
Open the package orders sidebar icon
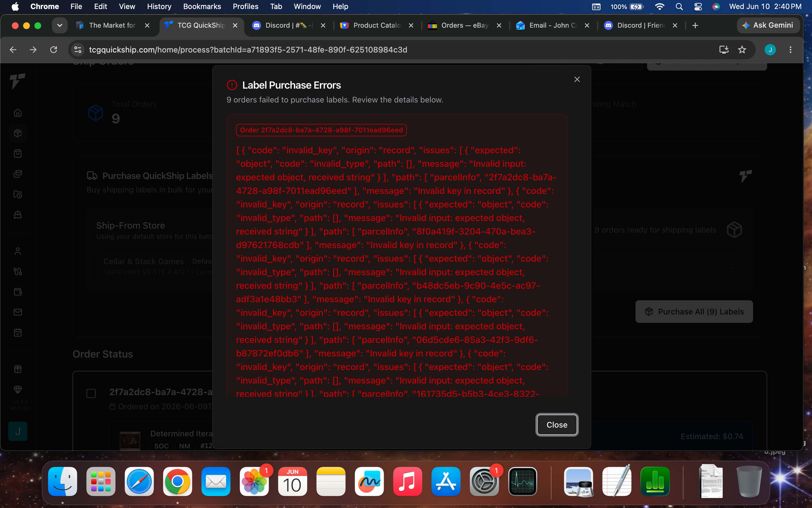pyautogui.click(x=18, y=133)
